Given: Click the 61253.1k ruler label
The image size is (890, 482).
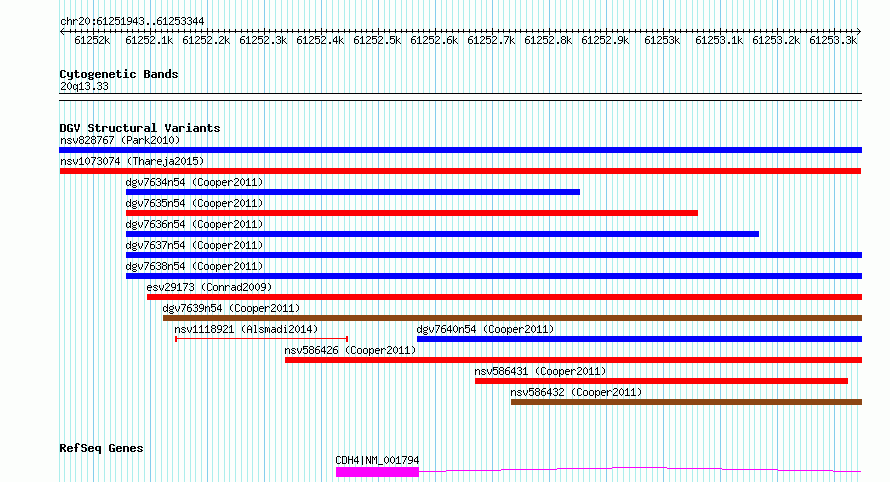Looking at the screenshot, I should click(719, 40).
